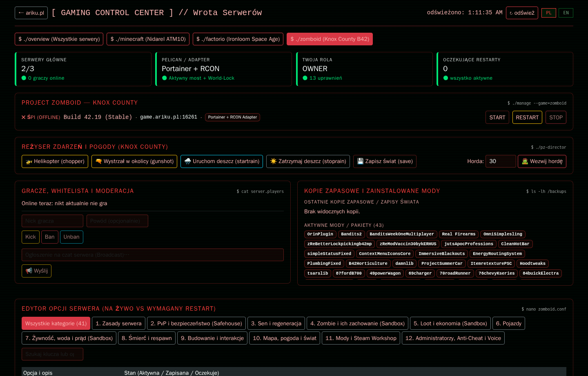
Task: Ban the entered player
Action: click(x=50, y=237)
